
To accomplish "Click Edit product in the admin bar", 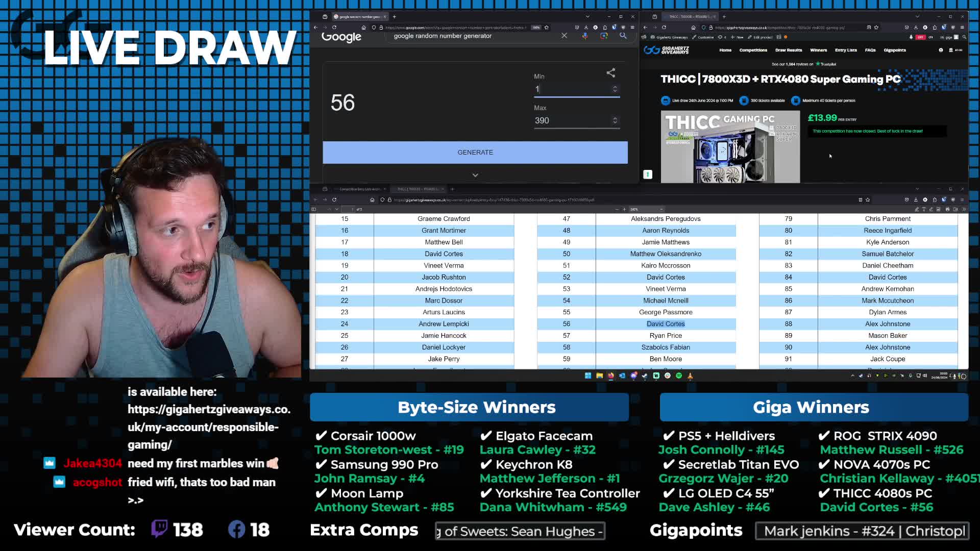I will [760, 37].
